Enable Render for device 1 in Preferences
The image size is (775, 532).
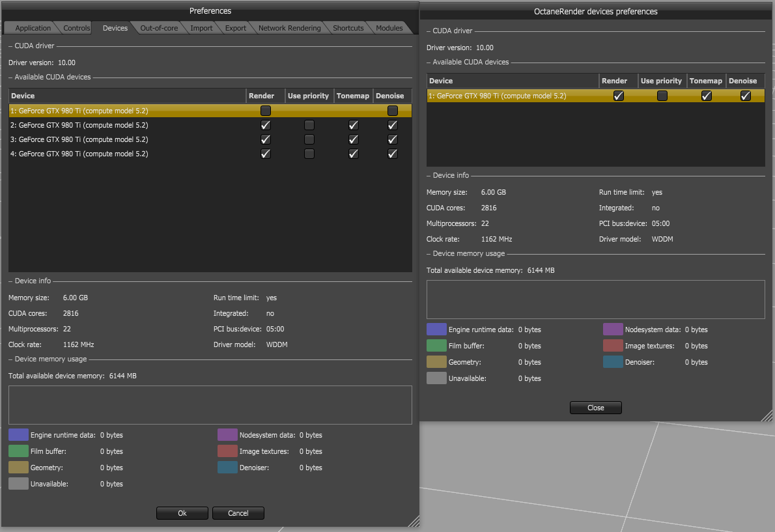click(x=266, y=111)
